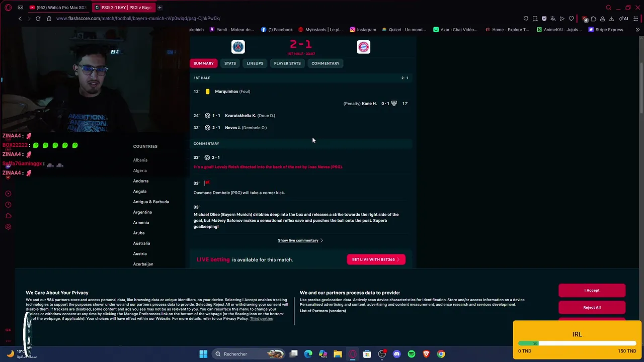
Task: Open a new browser tab
Action: 159,8
